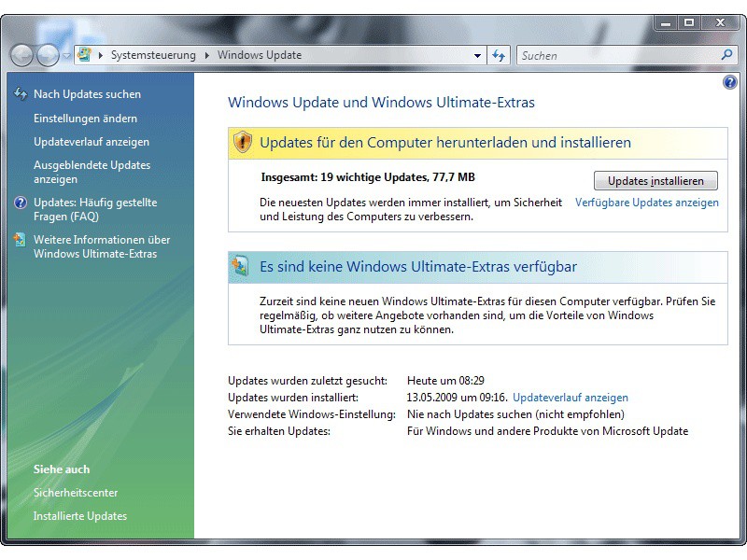Screen dimensions: 747x560
Task: Click the magnifier icon in the search box
Action: click(726, 55)
